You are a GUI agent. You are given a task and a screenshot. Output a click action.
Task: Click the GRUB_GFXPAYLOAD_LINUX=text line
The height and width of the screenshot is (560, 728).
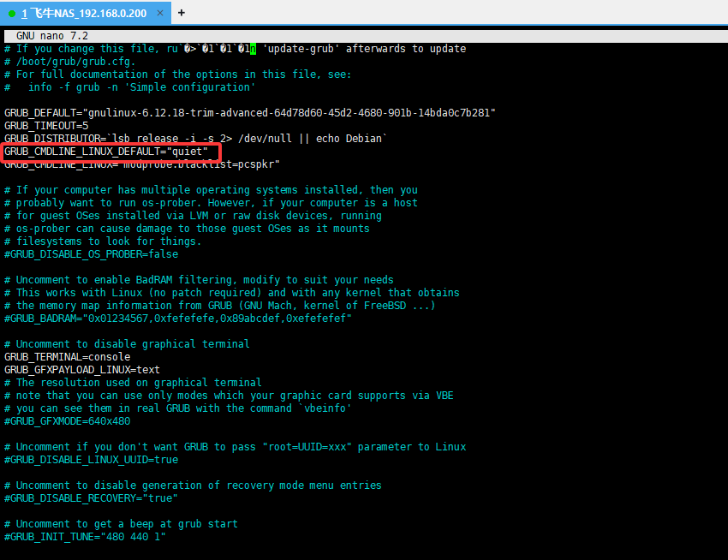(82, 370)
